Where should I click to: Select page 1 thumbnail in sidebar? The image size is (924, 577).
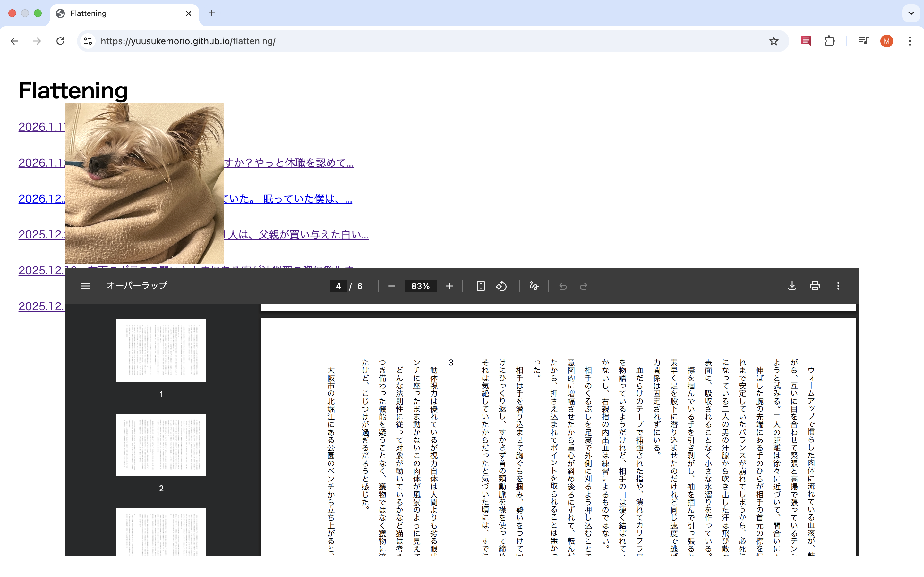[x=161, y=350]
